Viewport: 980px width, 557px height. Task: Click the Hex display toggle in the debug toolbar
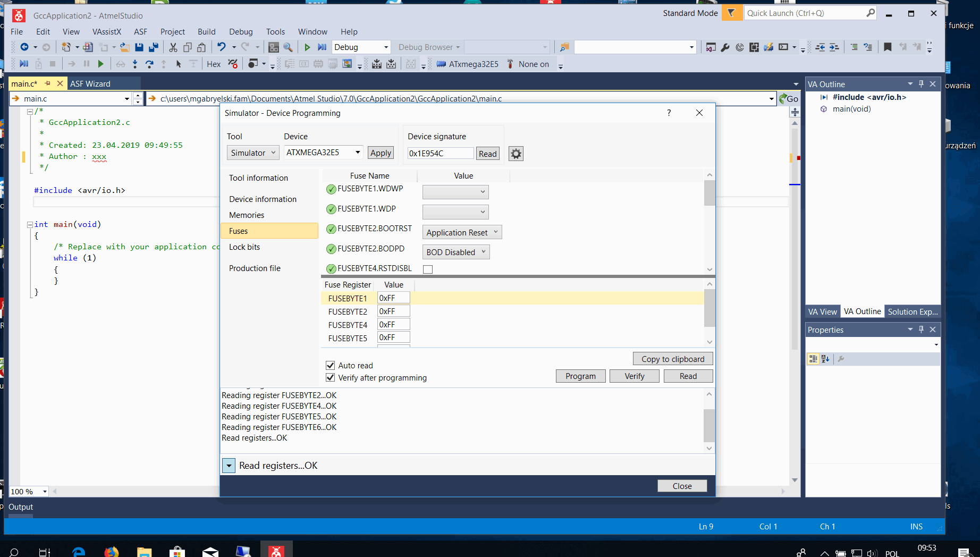point(214,64)
